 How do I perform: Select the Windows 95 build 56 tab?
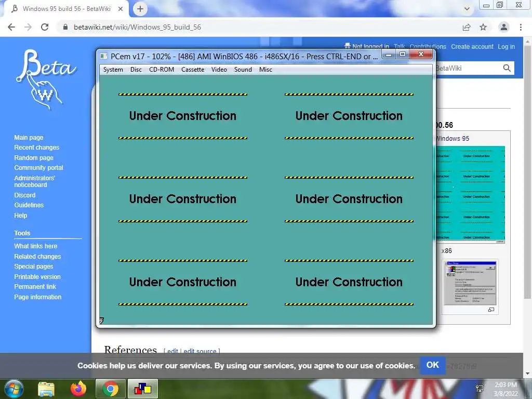point(67,9)
